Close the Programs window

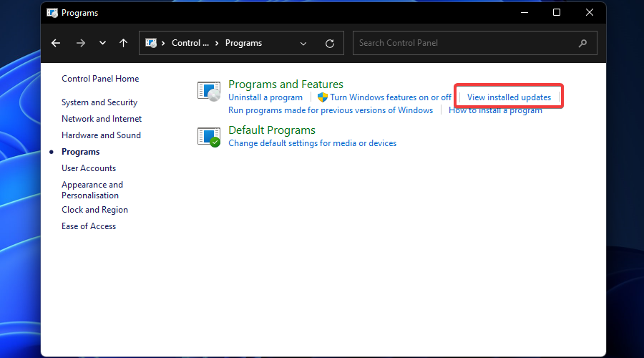590,13
